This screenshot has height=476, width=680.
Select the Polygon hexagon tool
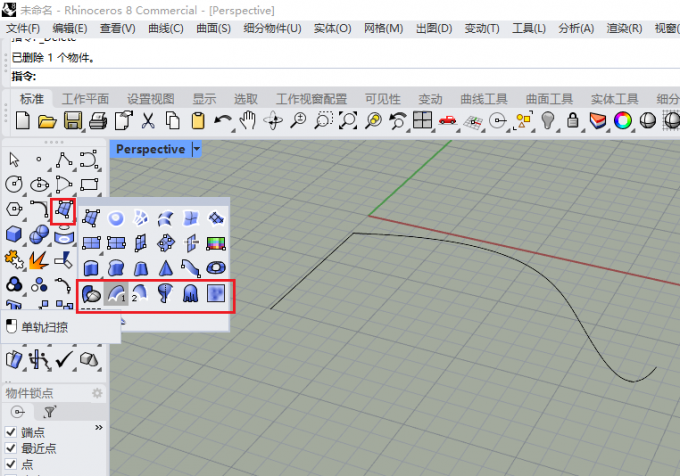coord(14,209)
